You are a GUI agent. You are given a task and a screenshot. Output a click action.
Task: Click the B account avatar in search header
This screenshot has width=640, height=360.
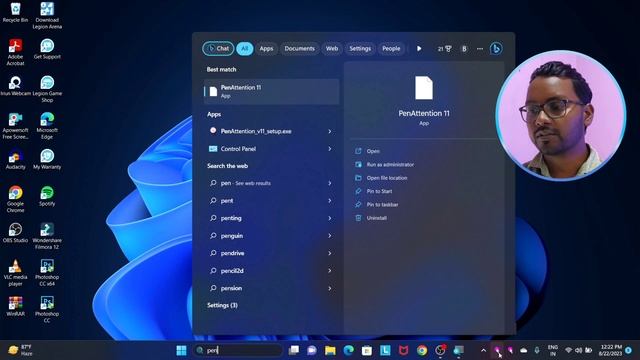pos(464,49)
